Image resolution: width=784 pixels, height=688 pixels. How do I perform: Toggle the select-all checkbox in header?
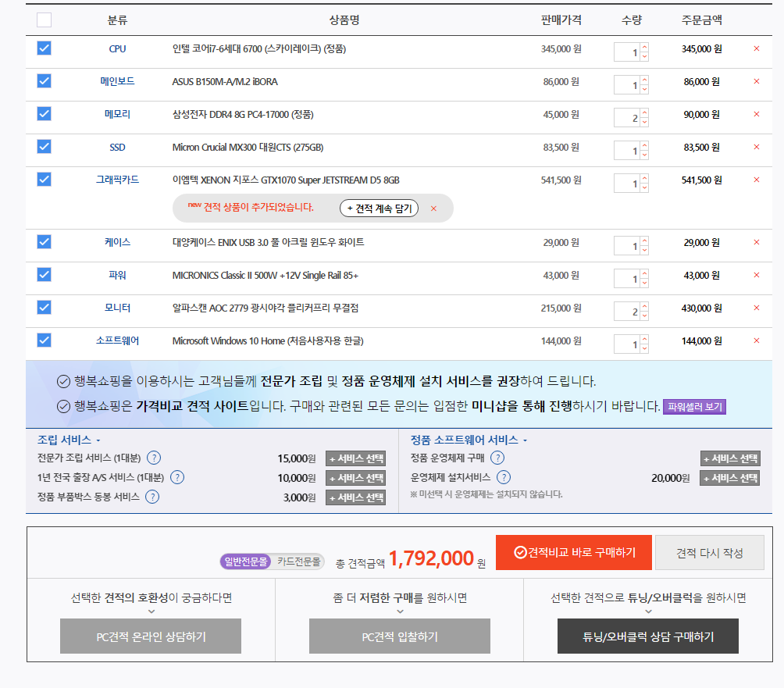(x=45, y=20)
